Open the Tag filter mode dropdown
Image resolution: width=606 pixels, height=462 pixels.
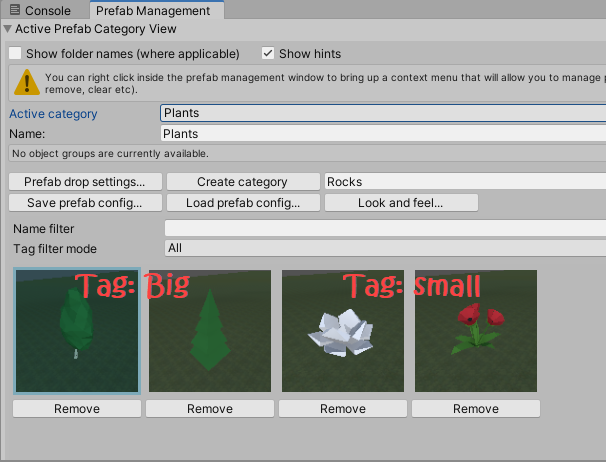pyautogui.click(x=385, y=248)
